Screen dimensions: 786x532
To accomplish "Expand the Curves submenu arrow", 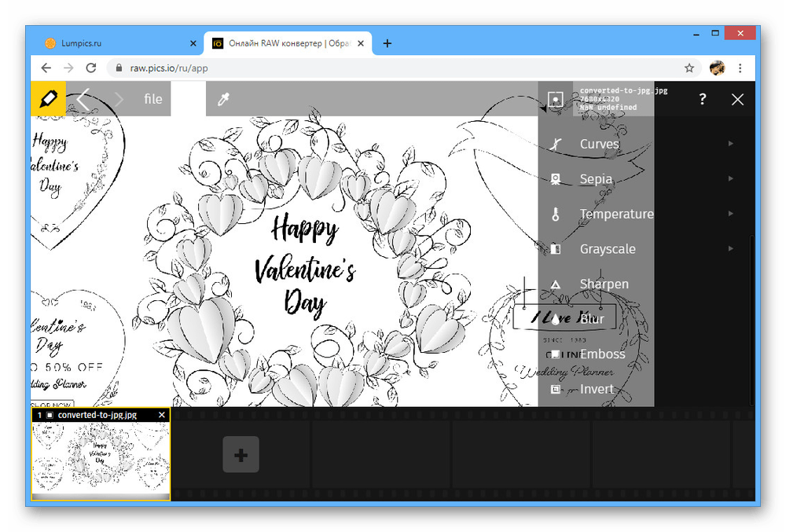I will pyautogui.click(x=731, y=144).
